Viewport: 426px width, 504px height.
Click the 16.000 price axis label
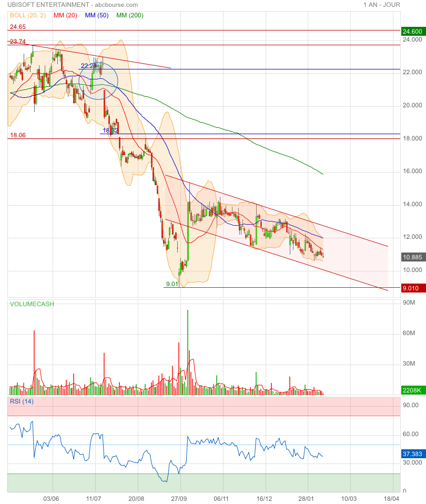412,171
